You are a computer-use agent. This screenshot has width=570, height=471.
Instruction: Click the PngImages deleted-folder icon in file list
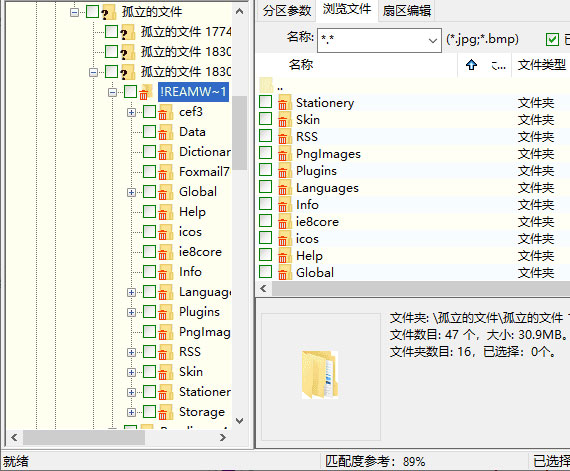285,154
